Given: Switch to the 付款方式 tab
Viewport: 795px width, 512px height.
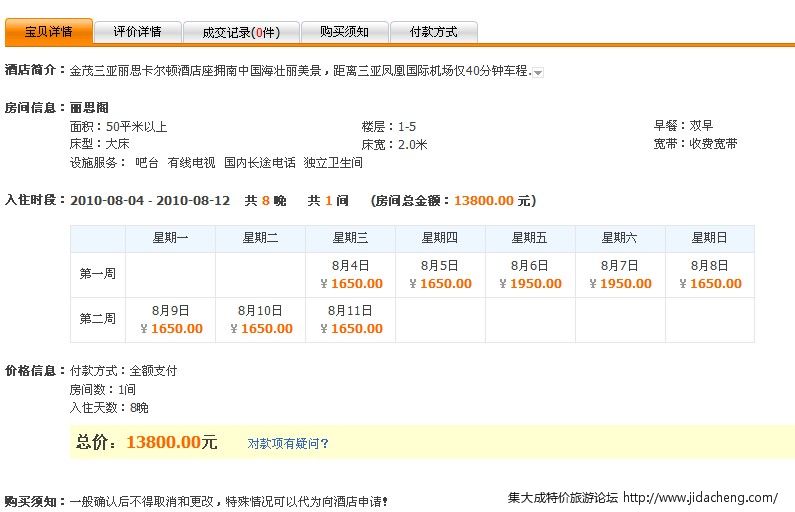Looking at the screenshot, I should (x=433, y=32).
